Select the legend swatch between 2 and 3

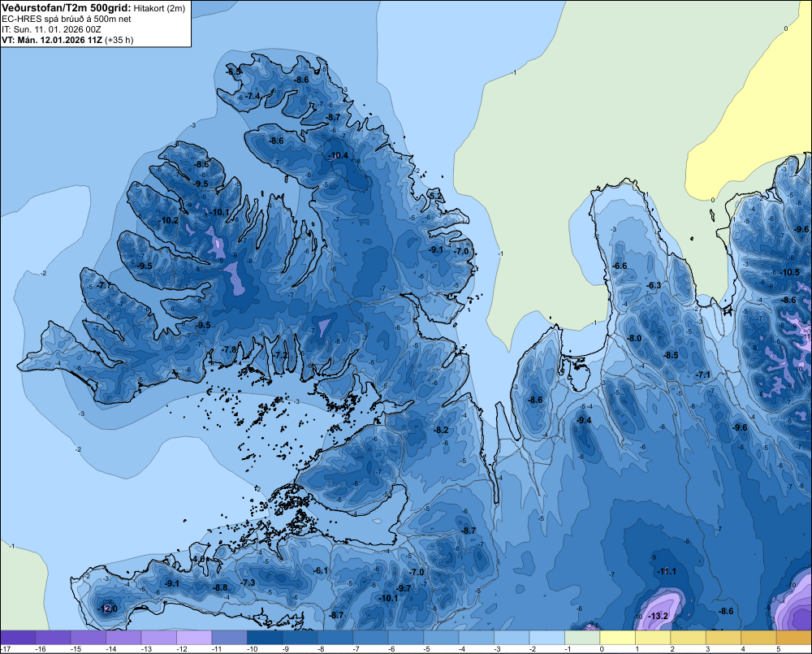(x=688, y=638)
